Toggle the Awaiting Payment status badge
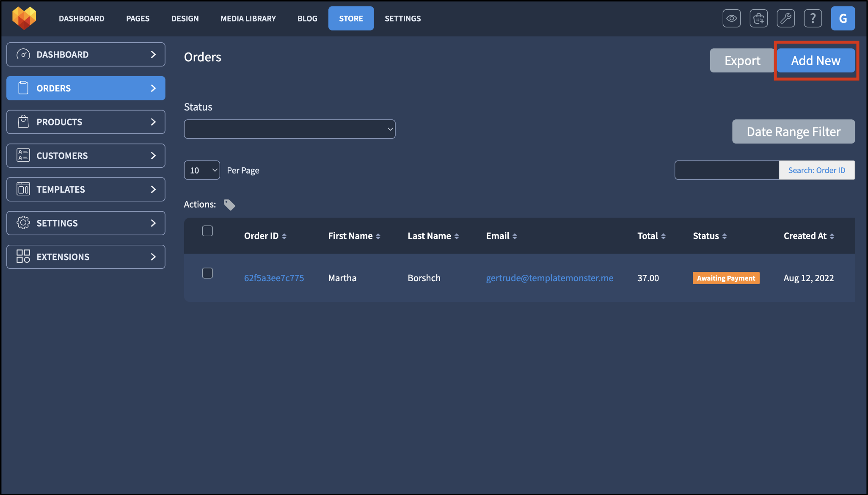 tap(725, 278)
